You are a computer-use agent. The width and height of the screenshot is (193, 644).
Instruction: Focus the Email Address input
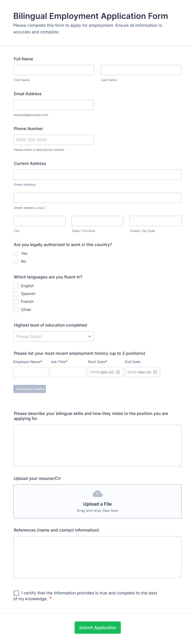pos(54,105)
